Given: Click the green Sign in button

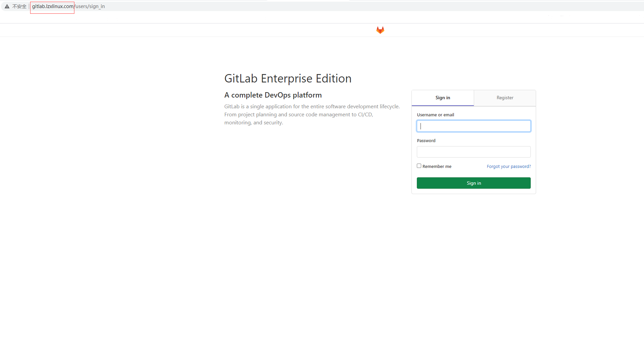Looking at the screenshot, I should (x=474, y=183).
